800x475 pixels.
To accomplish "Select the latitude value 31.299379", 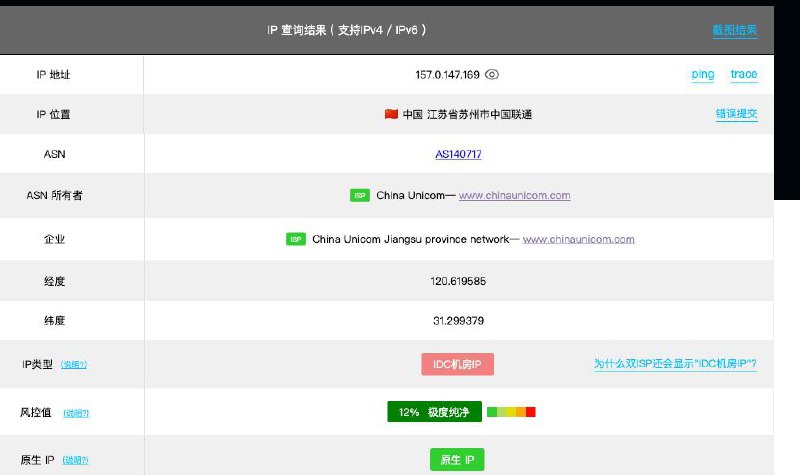I will 458,321.
